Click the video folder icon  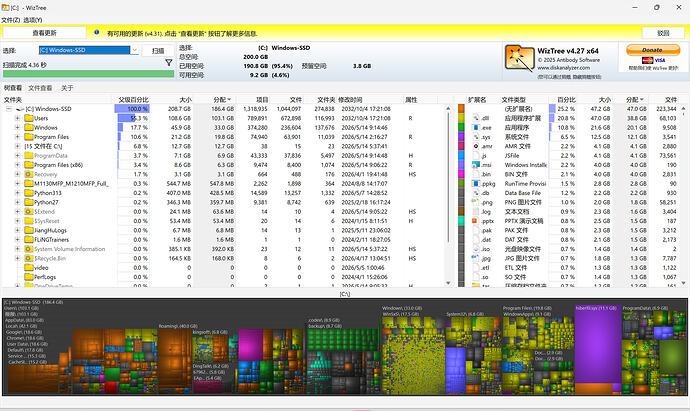coord(29,268)
